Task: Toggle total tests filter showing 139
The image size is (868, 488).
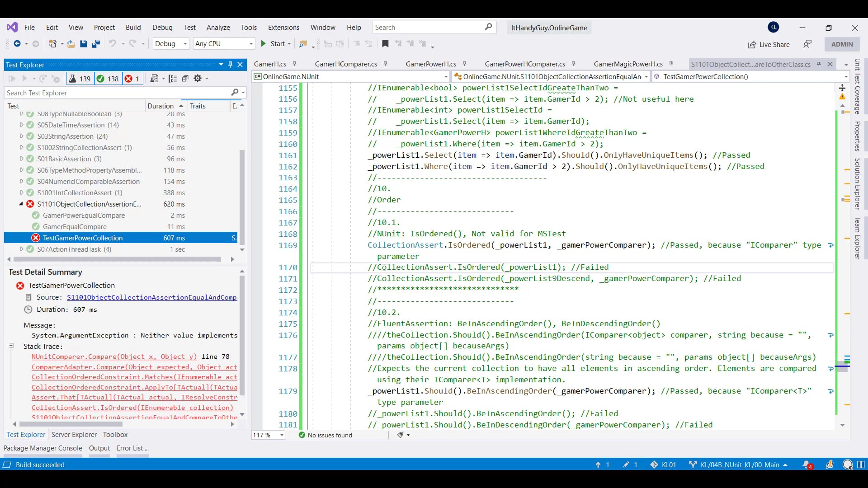Action: [80, 79]
